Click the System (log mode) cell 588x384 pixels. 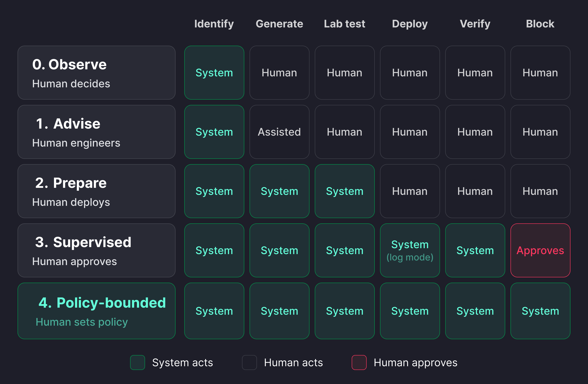pos(410,250)
